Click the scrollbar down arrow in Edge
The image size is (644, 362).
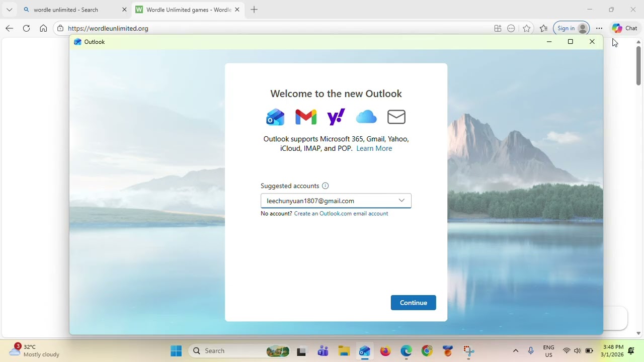pyautogui.click(x=638, y=333)
